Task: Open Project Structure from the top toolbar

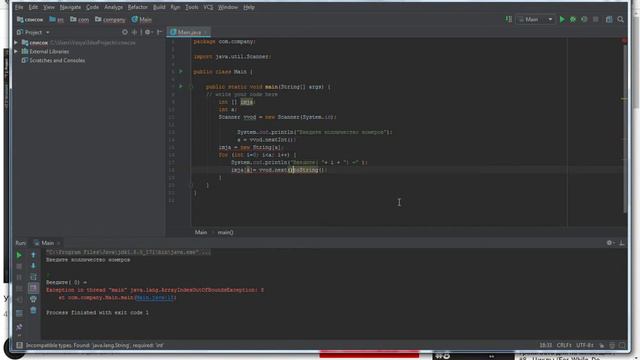Action: tap(609, 19)
